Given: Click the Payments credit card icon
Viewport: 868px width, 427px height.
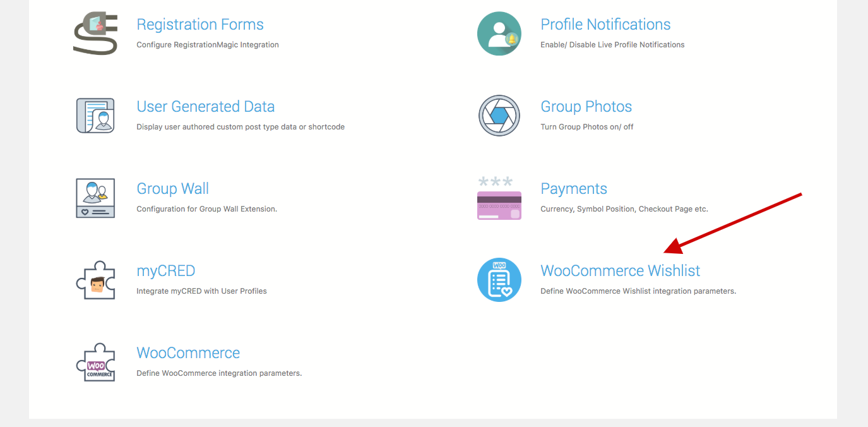Looking at the screenshot, I should [x=499, y=198].
